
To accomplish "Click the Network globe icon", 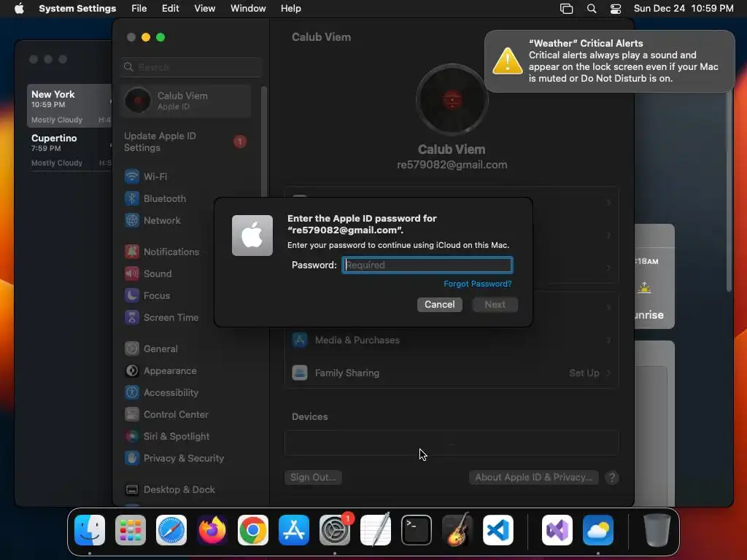I will [132, 220].
